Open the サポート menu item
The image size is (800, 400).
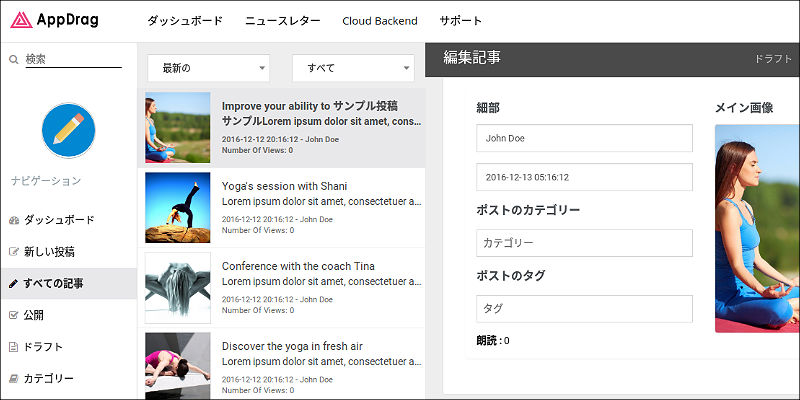(x=460, y=21)
